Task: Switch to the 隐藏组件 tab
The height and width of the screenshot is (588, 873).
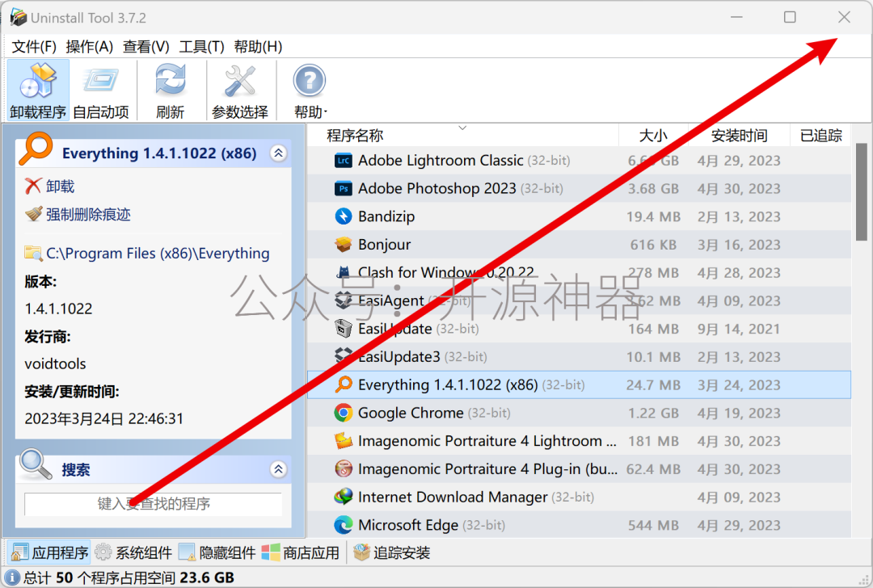Action: point(217,552)
